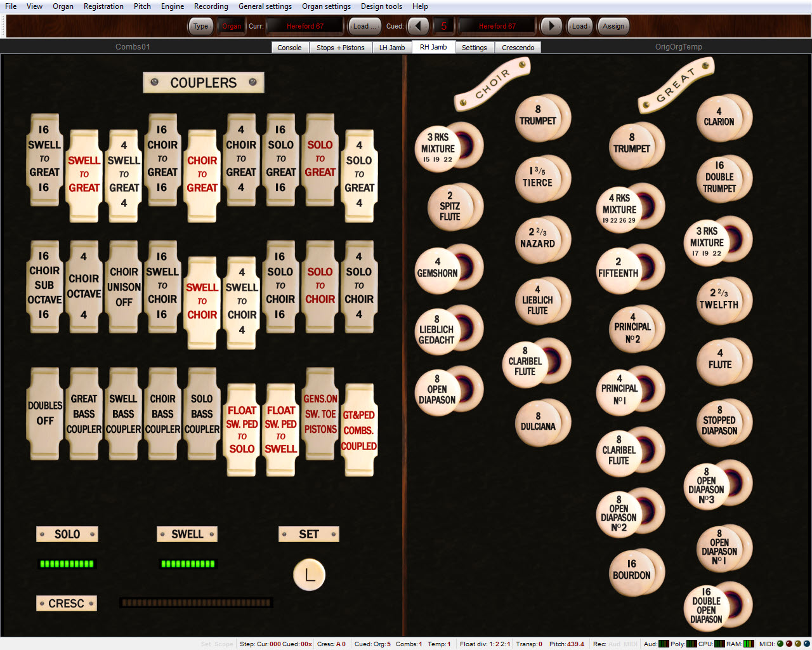Open the Load... favorites button for the current organ

(x=364, y=26)
